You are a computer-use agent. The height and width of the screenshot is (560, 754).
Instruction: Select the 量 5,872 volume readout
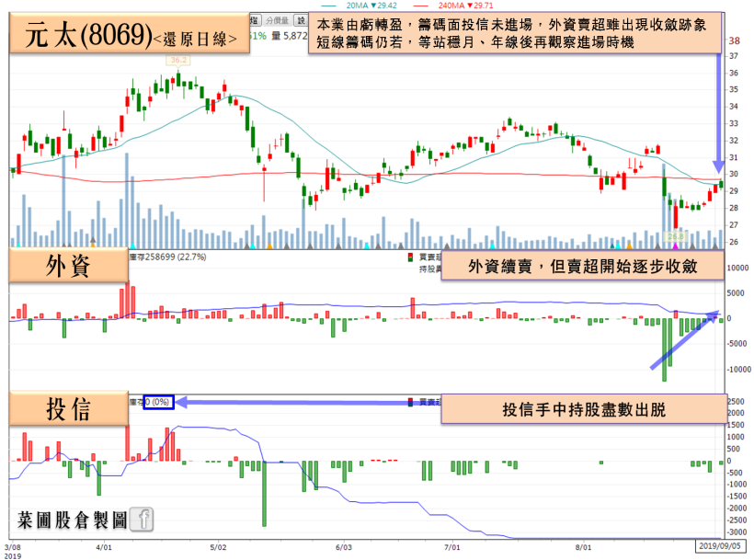click(x=289, y=36)
